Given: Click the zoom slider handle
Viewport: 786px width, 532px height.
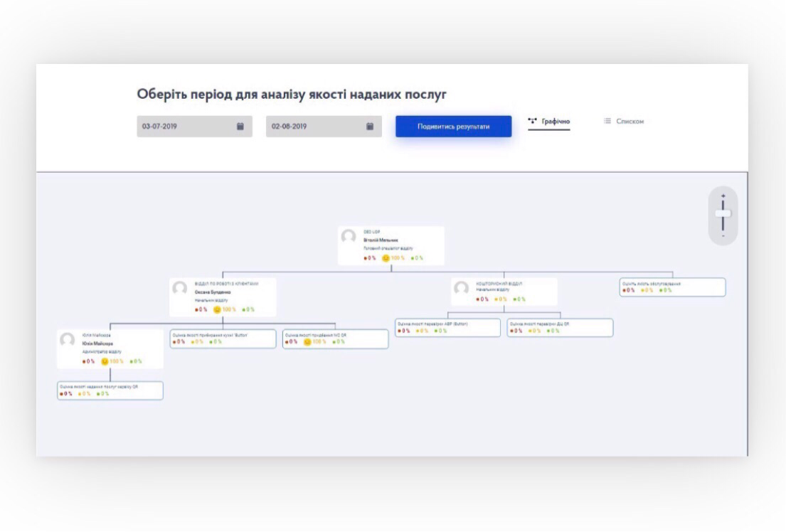Looking at the screenshot, I should tap(723, 213).
